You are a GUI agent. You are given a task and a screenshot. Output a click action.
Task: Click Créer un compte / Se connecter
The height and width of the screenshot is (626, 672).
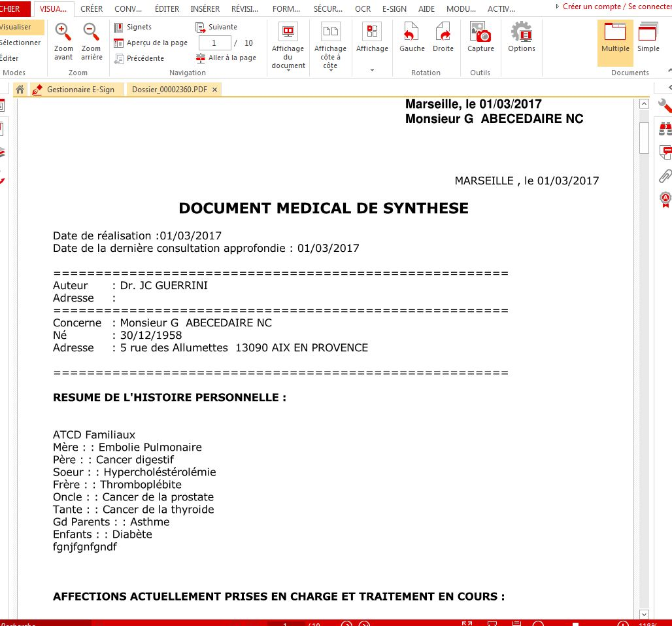pos(617,7)
